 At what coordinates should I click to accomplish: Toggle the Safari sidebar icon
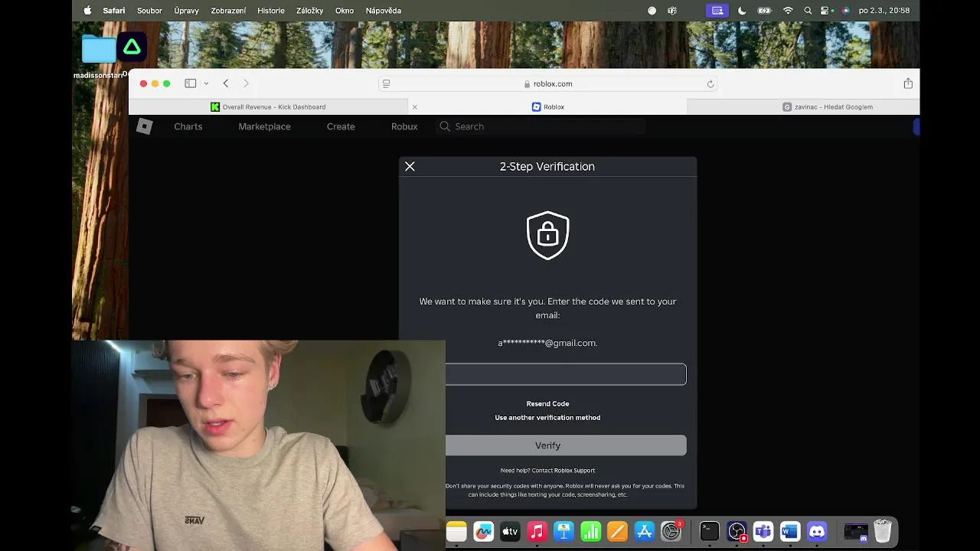[191, 83]
